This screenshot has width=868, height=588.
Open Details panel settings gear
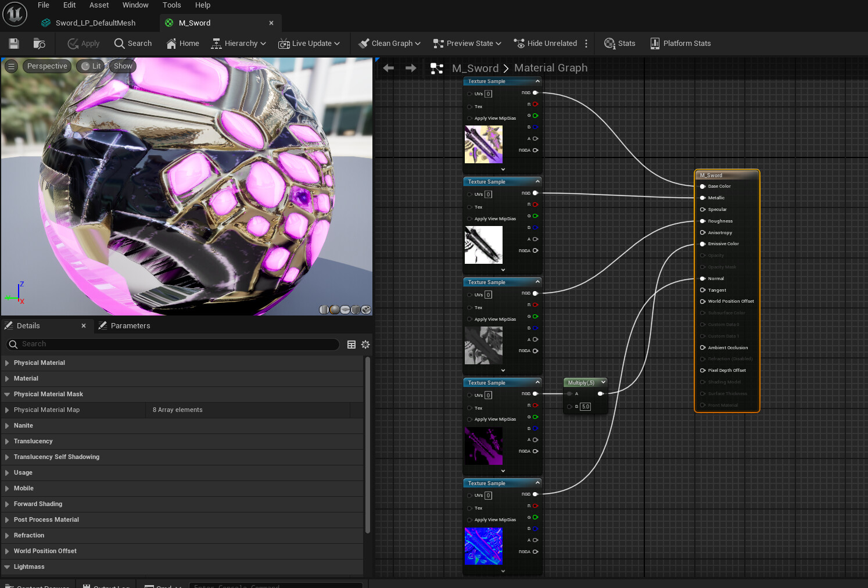(x=365, y=345)
